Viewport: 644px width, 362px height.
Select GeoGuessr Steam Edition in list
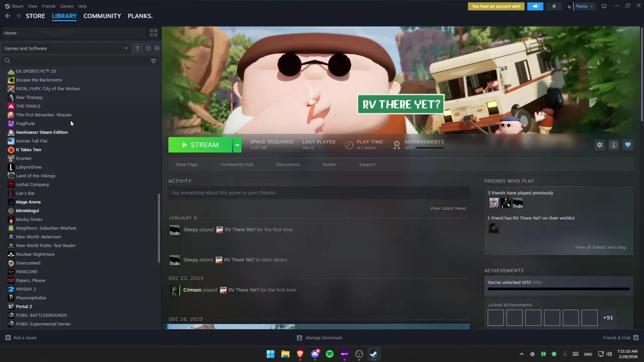41,132
